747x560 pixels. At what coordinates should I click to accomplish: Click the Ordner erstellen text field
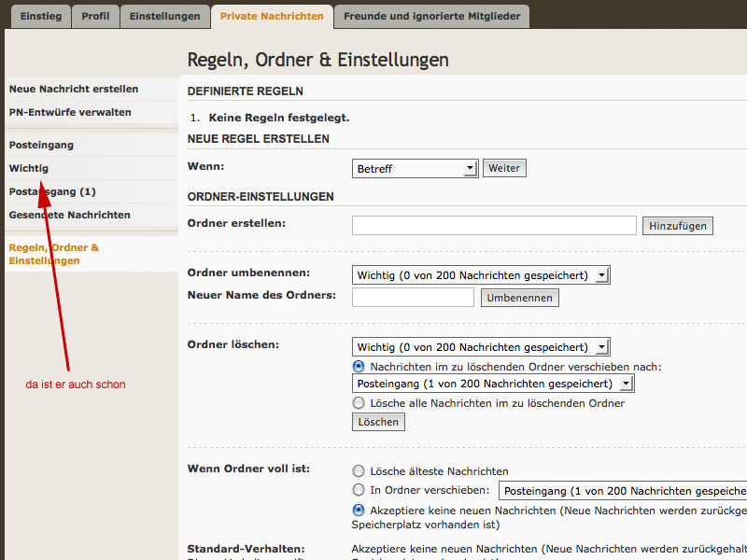(x=494, y=226)
